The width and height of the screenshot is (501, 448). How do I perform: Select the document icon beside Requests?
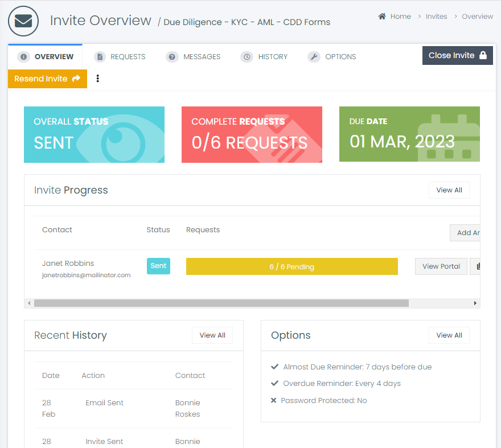[100, 56]
